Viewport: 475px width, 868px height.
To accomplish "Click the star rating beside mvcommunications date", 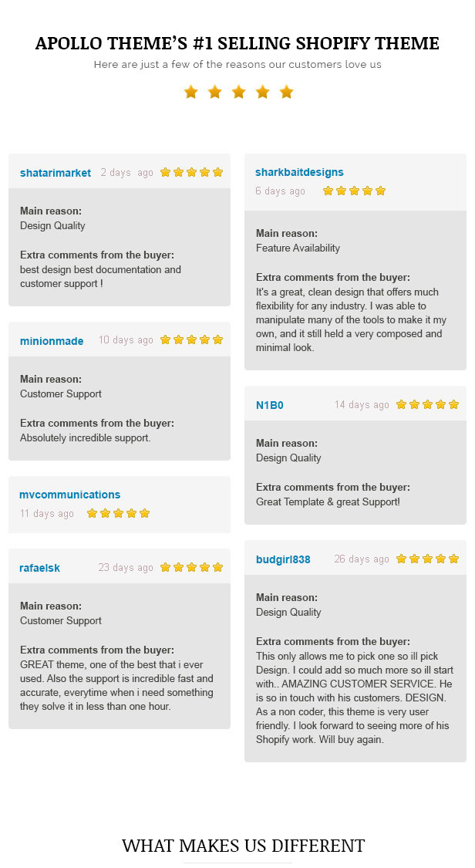I will coord(118,514).
